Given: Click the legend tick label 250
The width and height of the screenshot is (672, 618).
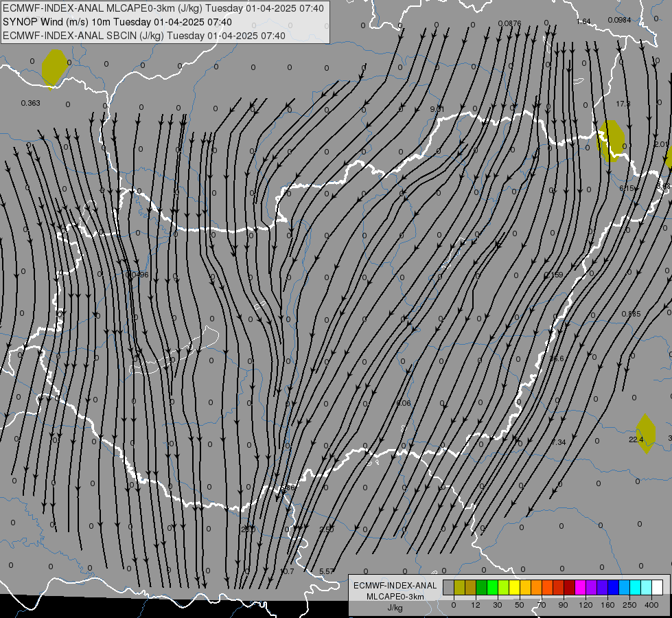Looking at the screenshot, I should [x=629, y=605].
